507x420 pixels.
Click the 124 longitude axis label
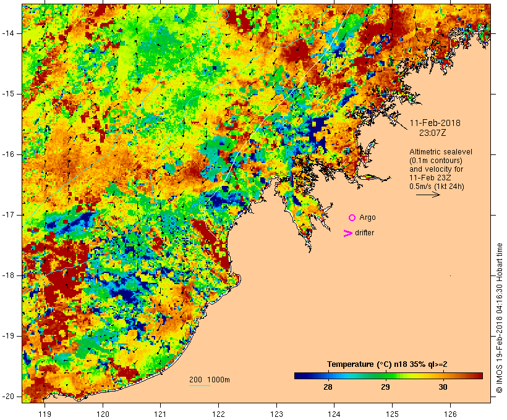[x=334, y=414]
